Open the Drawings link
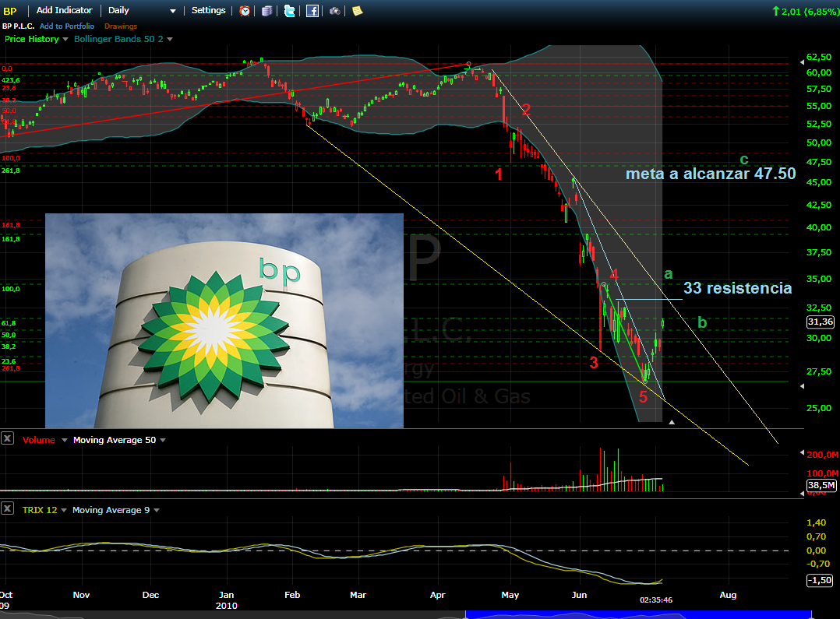 pyautogui.click(x=121, y=26)
